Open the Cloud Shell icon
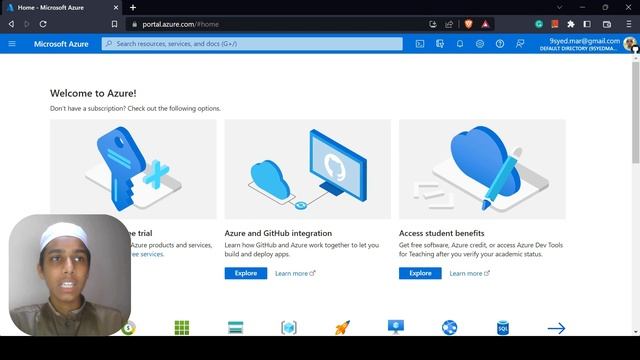Screen dimensions: 640x360 420,44
